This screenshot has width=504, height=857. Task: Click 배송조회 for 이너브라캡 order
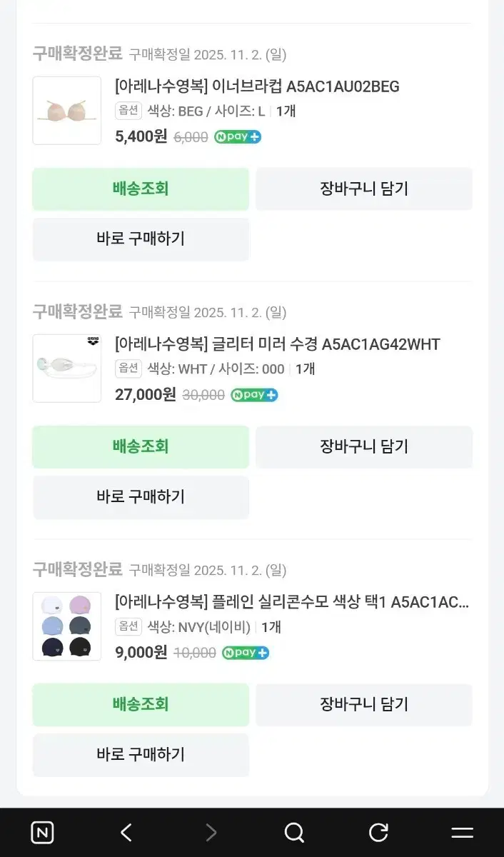[141, 189]
